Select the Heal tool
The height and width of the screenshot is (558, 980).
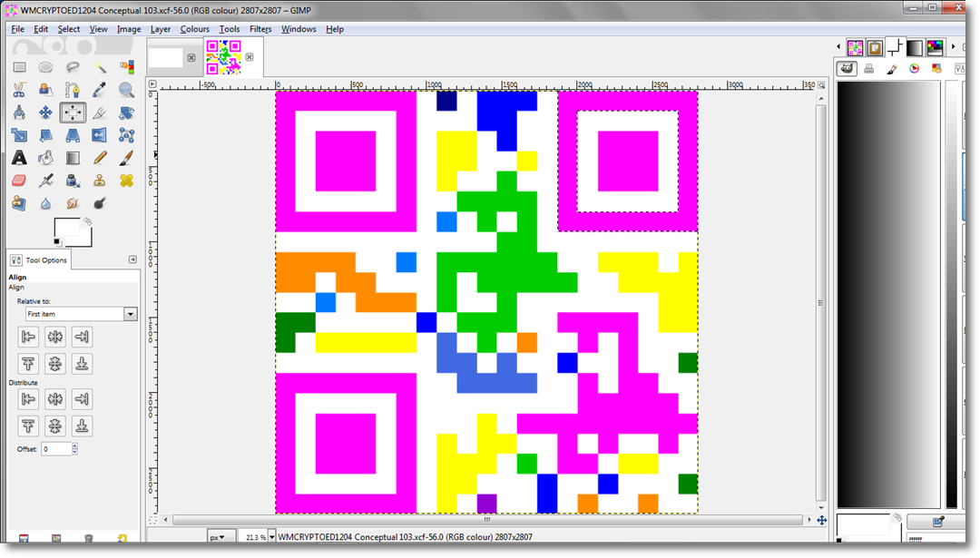[x=127, y=181]
